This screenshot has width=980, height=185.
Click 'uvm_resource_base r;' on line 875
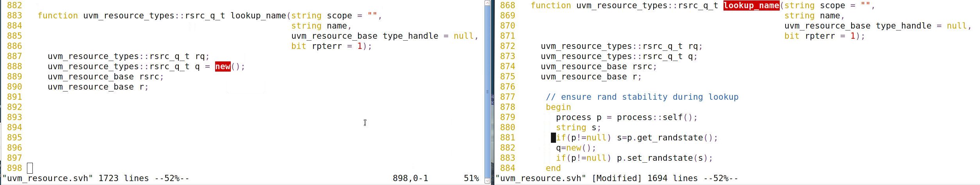592,77
